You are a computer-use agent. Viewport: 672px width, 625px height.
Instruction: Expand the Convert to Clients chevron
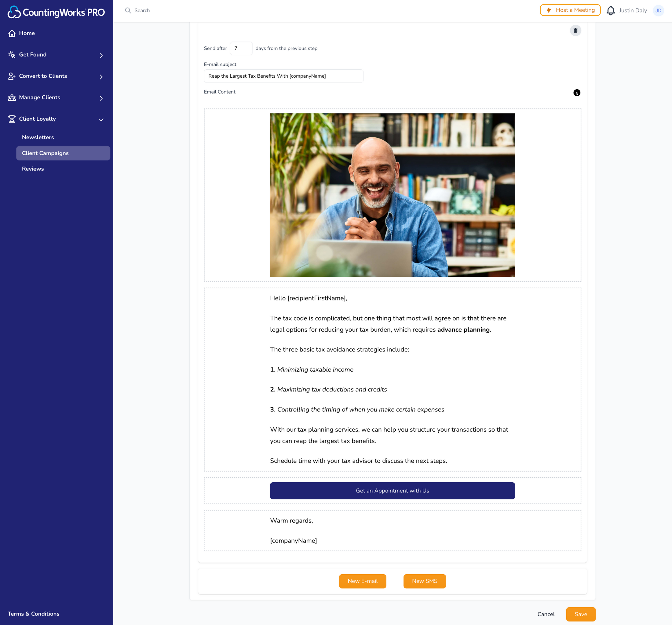101,77
